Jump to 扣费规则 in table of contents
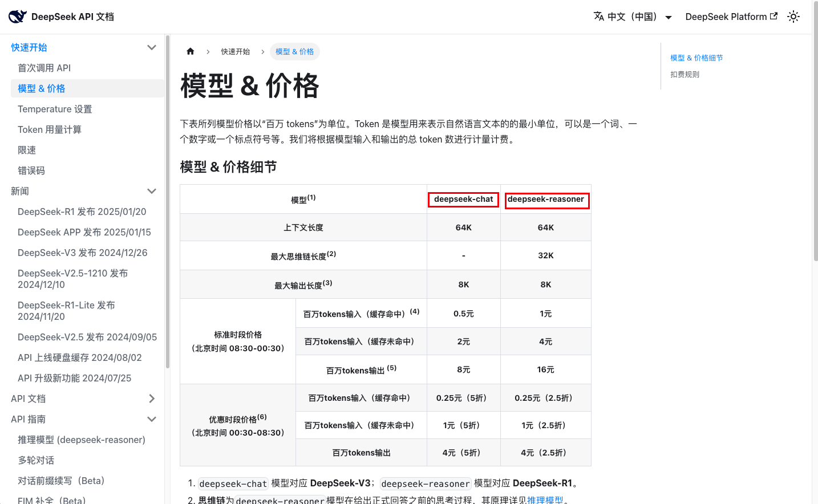The image size is (818, 504). click(685, 74)
